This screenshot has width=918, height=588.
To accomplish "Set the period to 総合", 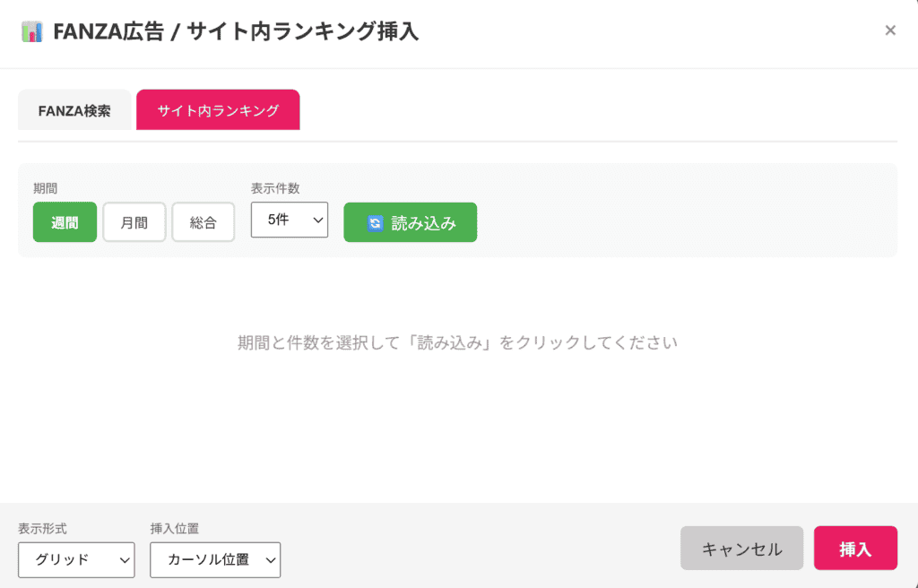I will [204, 222].
